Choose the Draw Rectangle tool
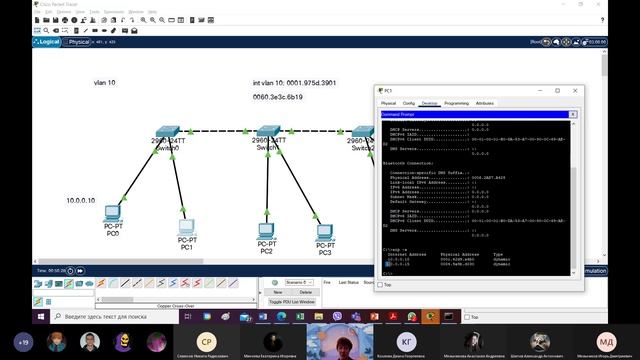Image resolution: width=640 pixels, height=360 pixels. pos(95,31)
